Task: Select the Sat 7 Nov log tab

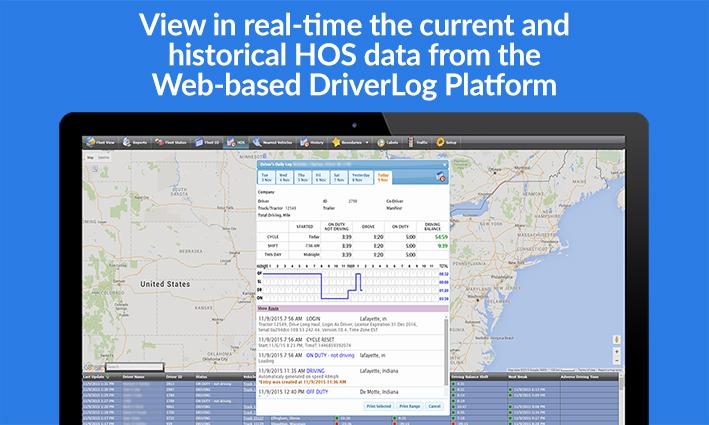Action: [338, 177]
